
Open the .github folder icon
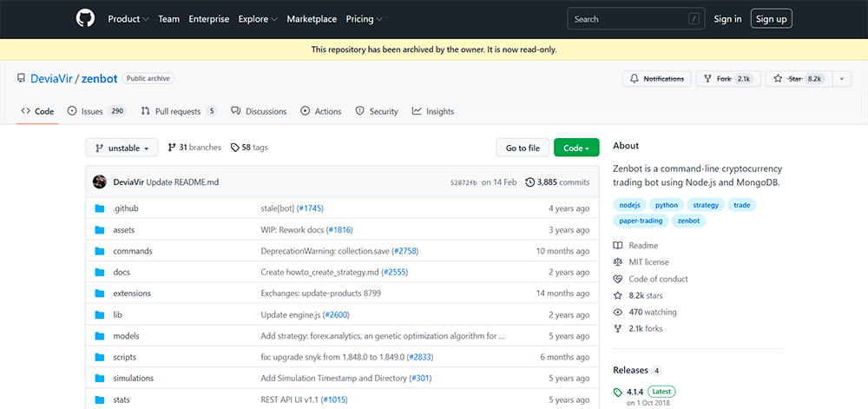point(100,208)
